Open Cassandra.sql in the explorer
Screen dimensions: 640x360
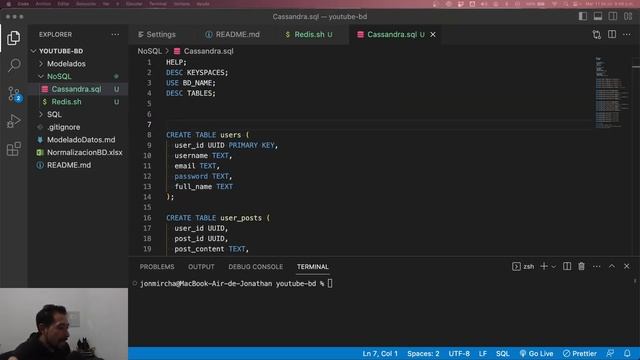pos(76,89)
